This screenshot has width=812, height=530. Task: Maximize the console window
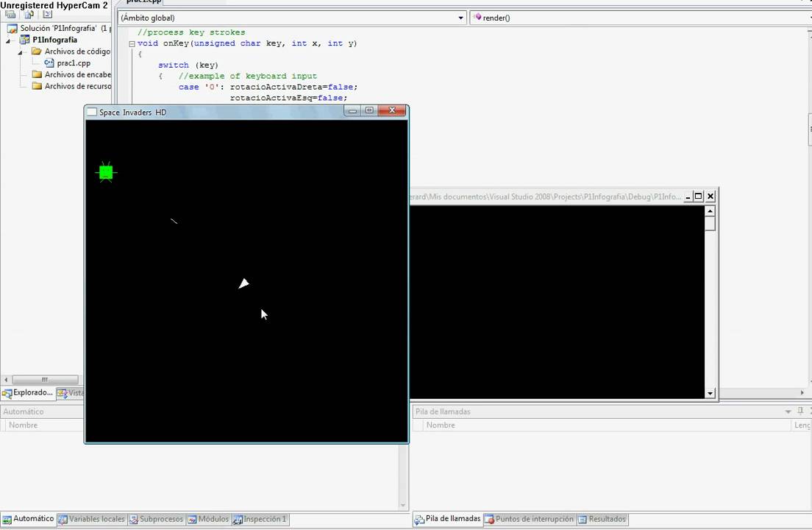[699, 197]
